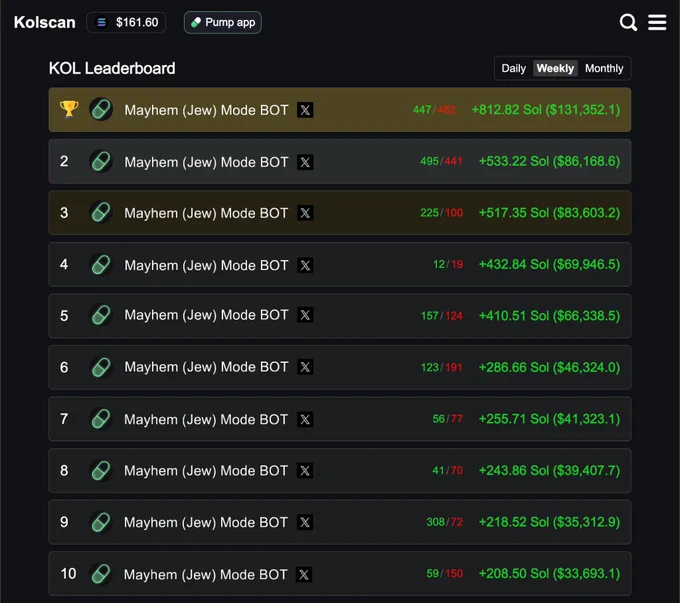Open the search magnifier icon
This screenshot has width=680, height=603.
pyautogui.click(x=628, y=22)
